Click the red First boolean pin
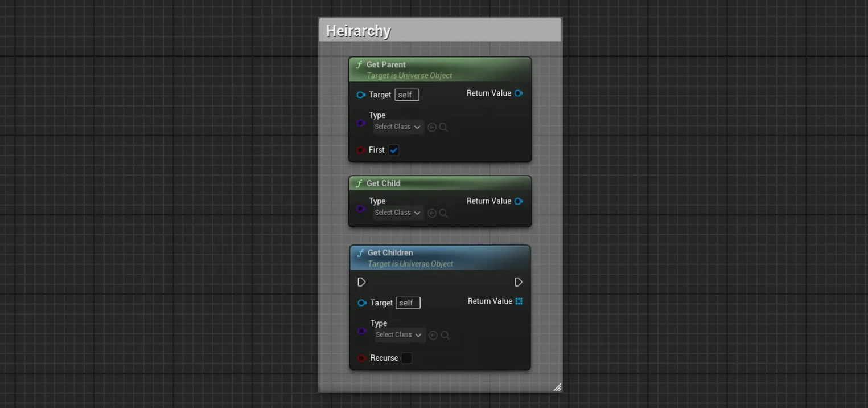Screen dimensions: 868x408 pos(360,150)
